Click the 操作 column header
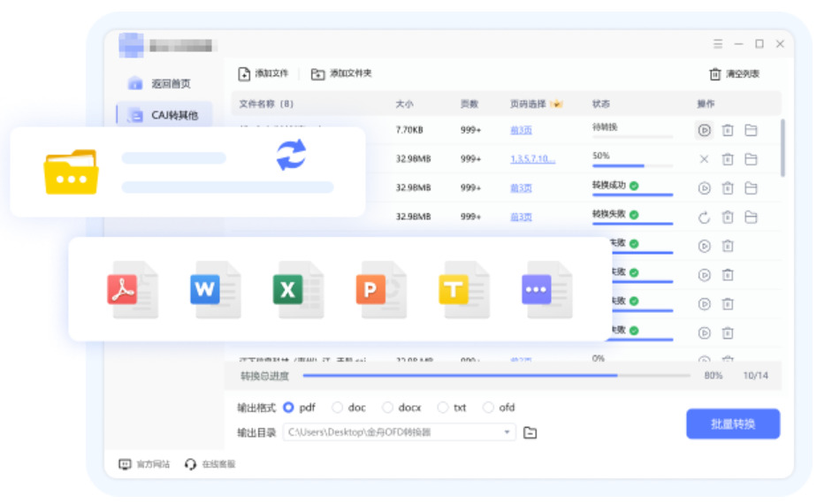 pos(706,104)
